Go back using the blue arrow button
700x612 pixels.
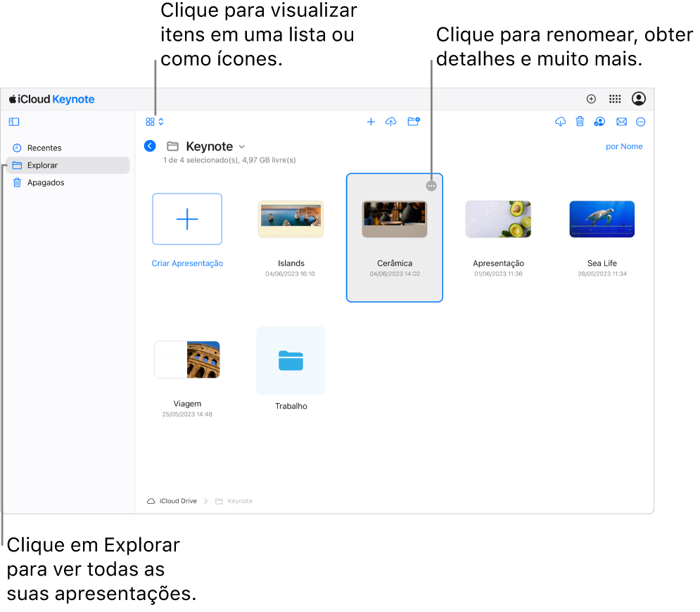pyautogui.click(x=150, y=146)
